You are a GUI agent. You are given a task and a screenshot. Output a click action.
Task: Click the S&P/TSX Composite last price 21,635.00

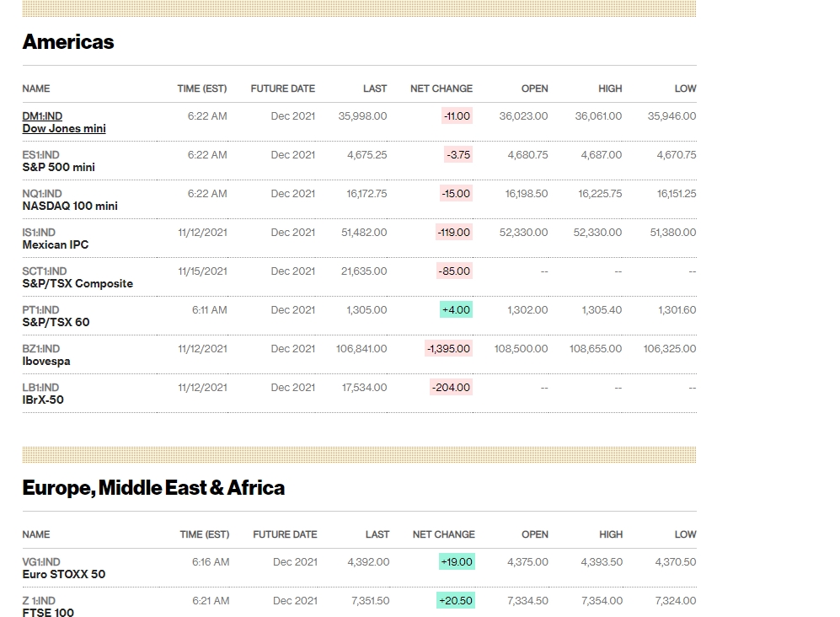pos(364,271)
